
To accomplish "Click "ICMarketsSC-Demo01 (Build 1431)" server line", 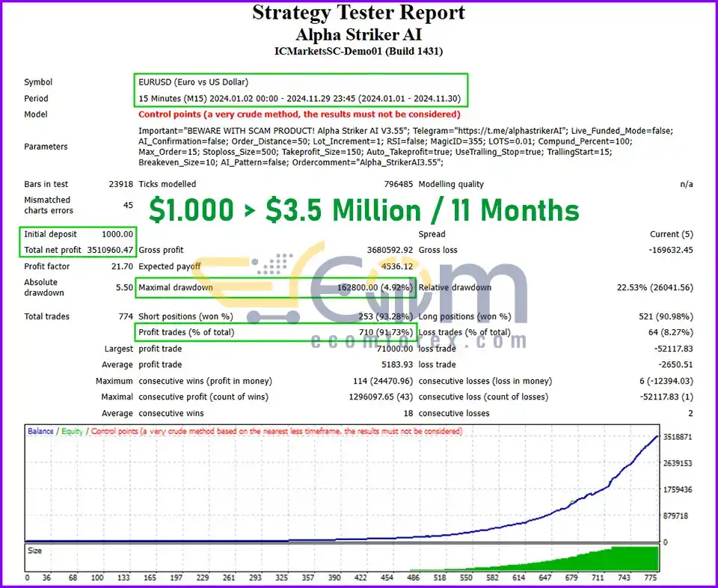I will pyautogui.click(x=358, y=51).
